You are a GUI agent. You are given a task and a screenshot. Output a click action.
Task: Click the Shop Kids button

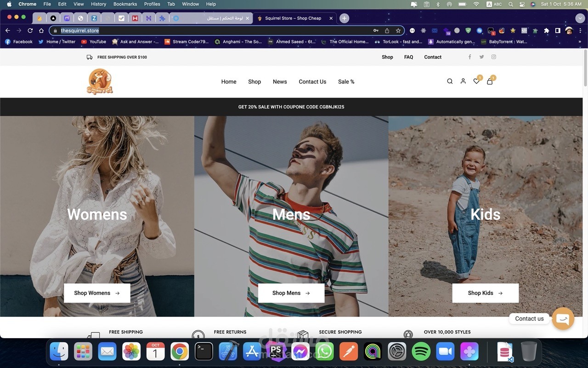click(485, 293)
